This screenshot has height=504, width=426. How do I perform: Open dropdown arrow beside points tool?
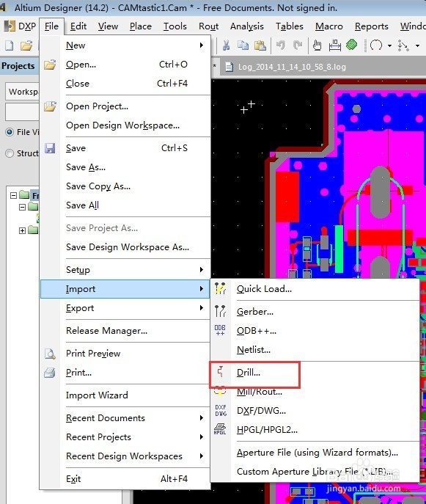coord(417,46)
